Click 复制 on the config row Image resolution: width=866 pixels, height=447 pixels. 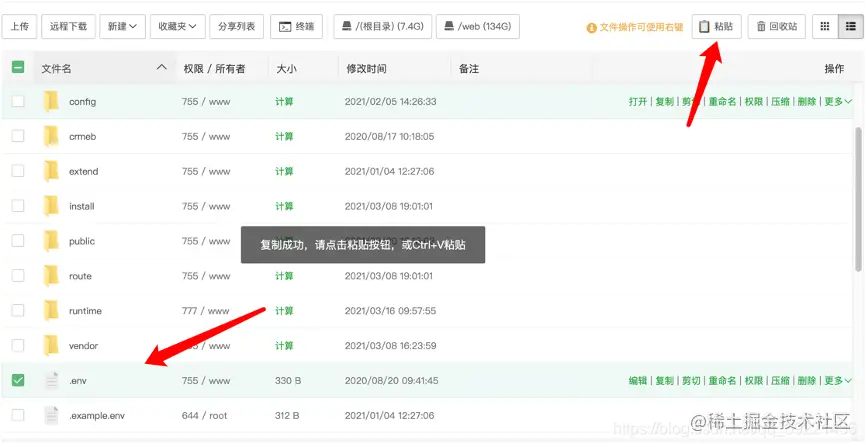point(664,102)
